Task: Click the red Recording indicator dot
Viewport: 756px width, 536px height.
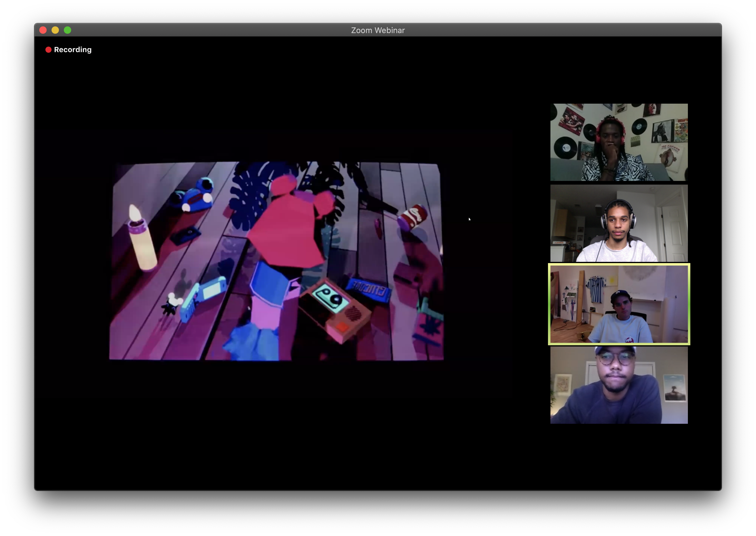Action: [x=48, y=50]
